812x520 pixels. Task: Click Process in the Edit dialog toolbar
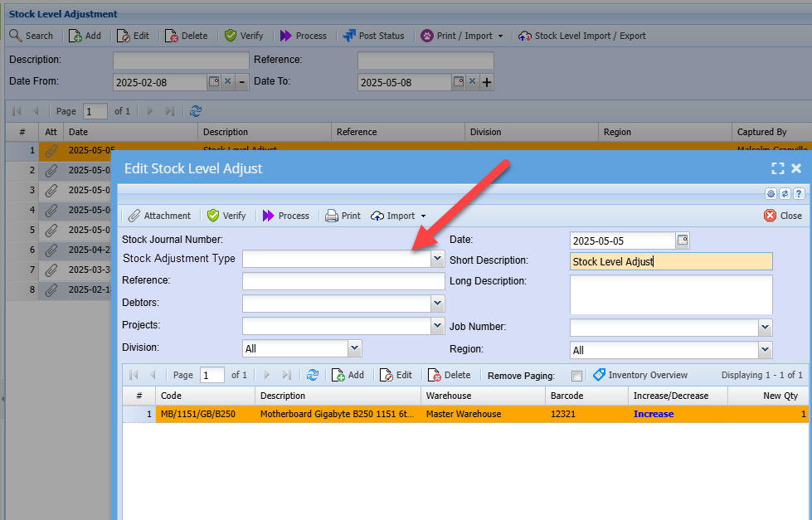coord(285,216)
